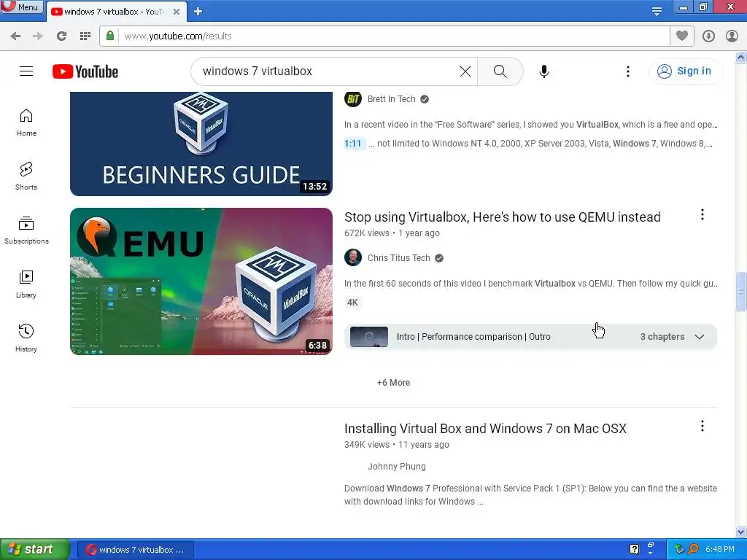The height and width of the screenshot is (560, 747).
Task: Click the '672K views' text
Action: click(x=367, y=233)
